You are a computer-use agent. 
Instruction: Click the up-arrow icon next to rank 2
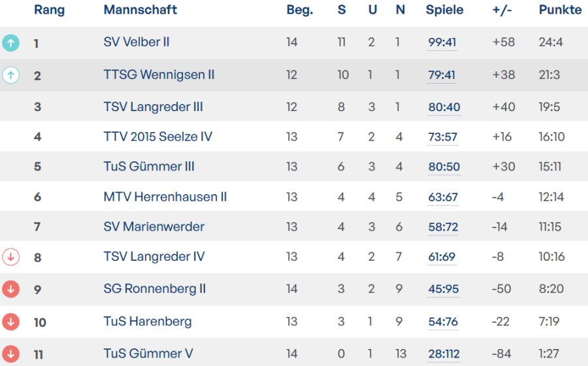coord(10,75)
